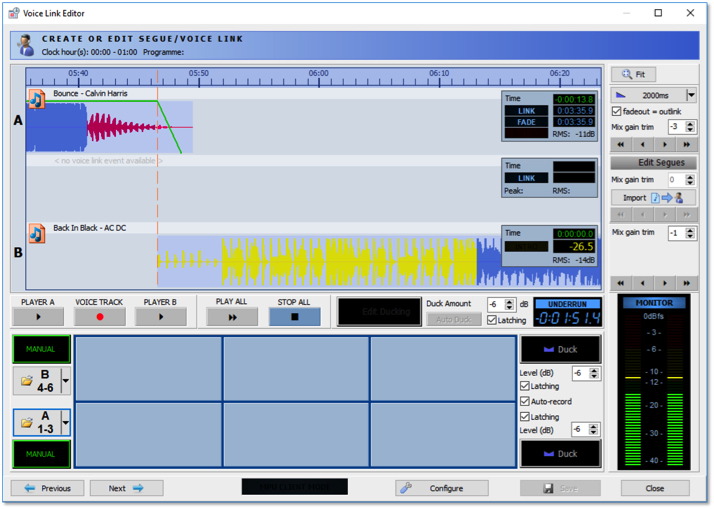Click the Edit Segues button
Screen dimensions: 714x509
[x=654, y=163]
